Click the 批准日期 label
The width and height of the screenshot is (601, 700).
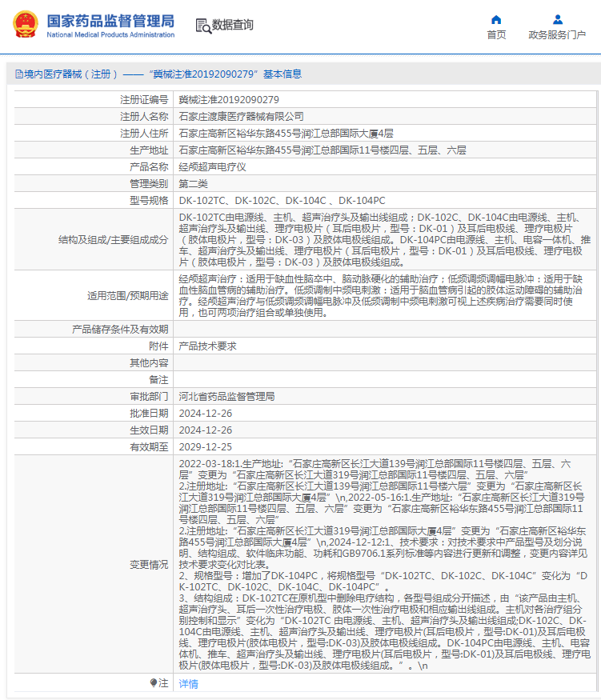pos(149,414)
